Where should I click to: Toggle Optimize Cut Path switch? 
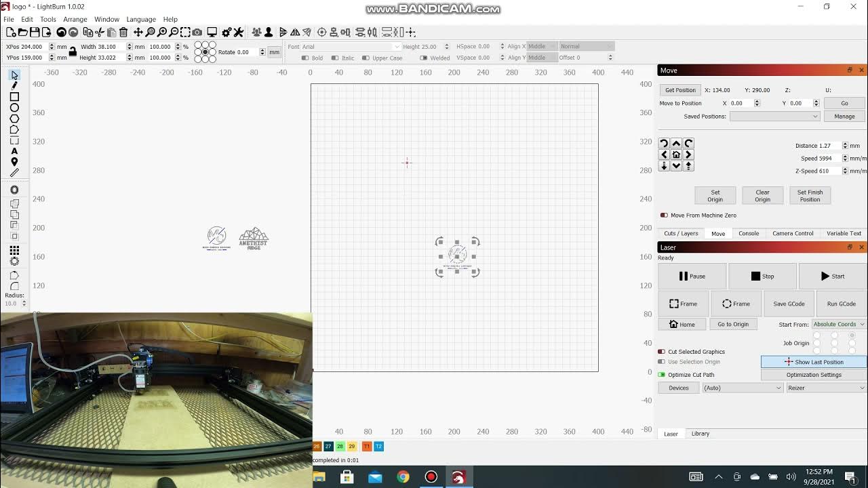pos(661,375)
